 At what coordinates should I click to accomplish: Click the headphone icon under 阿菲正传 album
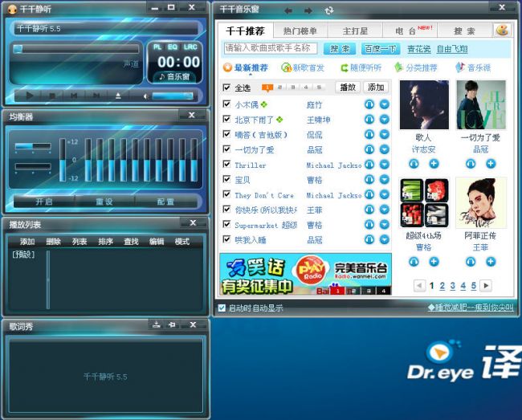469,262
